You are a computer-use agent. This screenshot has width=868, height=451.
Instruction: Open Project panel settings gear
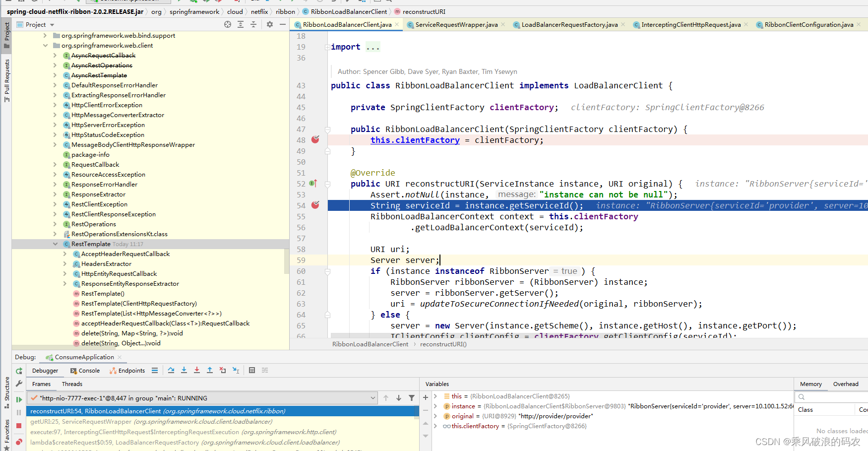pyautogui.click(x=270, y=24)
